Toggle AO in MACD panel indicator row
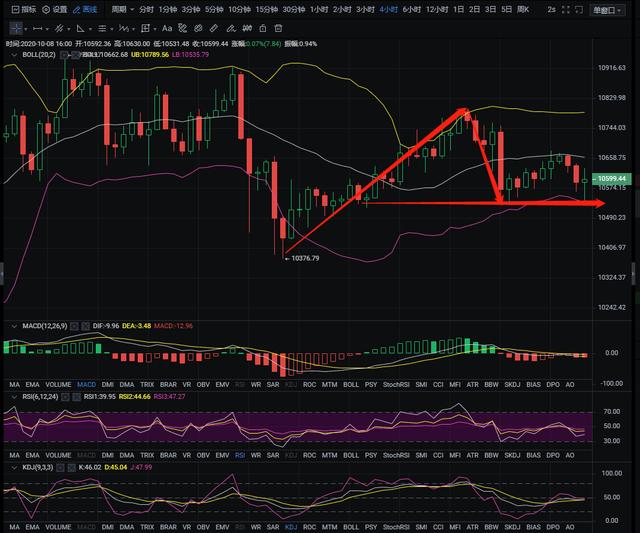 570,385
